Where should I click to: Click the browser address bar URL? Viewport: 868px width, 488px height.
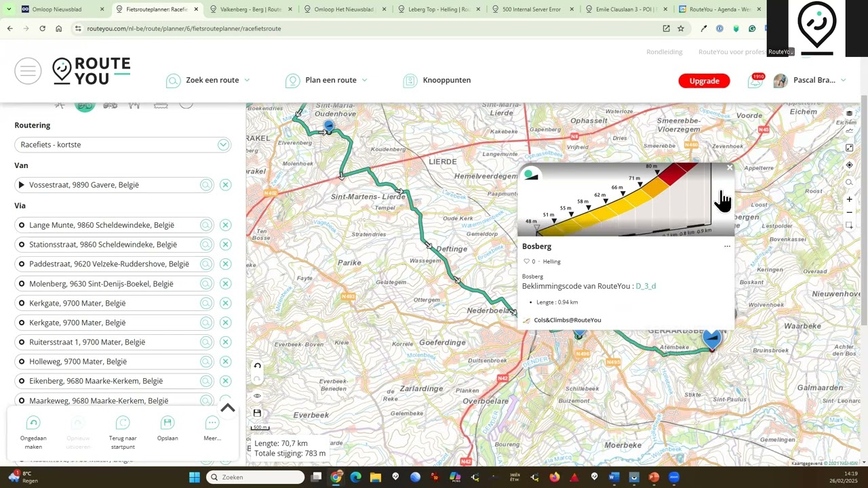tap(184, 28)
